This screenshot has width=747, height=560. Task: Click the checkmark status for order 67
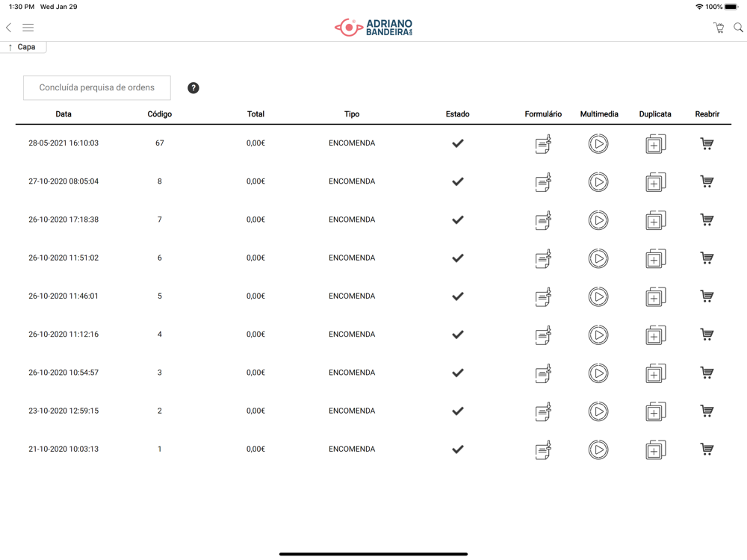click(458, 143)
